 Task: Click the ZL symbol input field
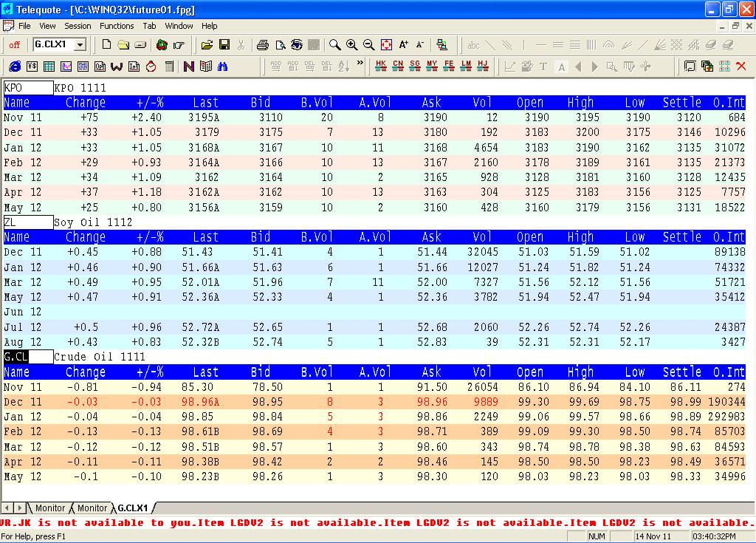28,222
